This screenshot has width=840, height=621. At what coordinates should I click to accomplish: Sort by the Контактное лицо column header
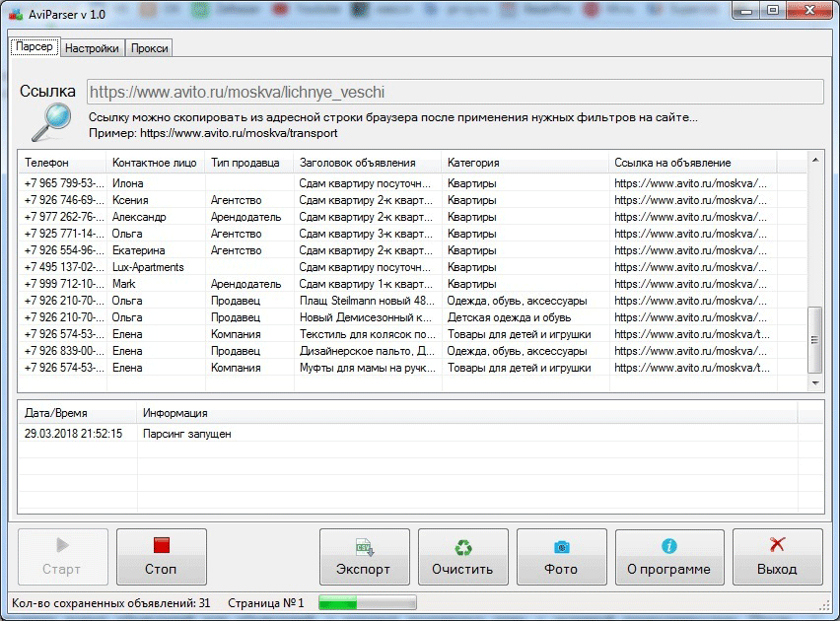point(154,163)
